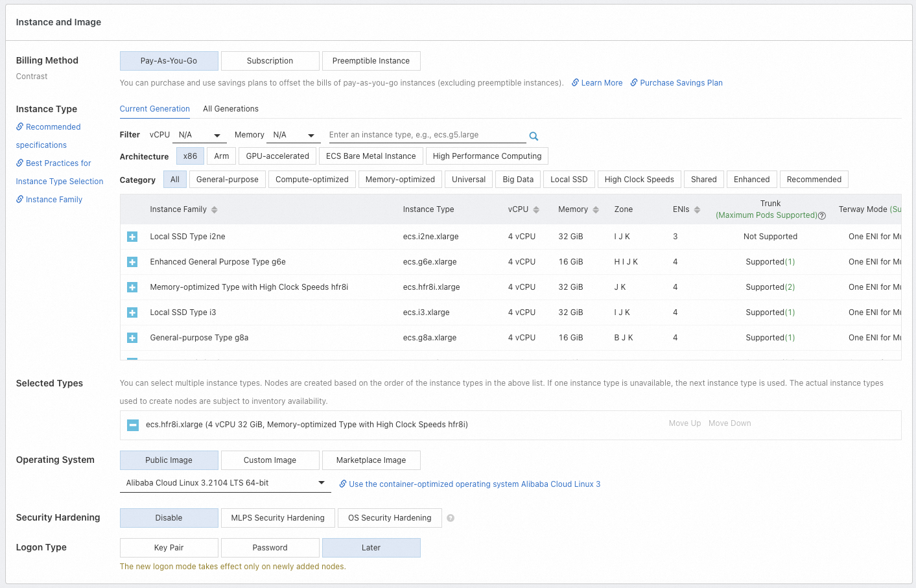The width and height of the screenshot is (916, 588).
Task: Expand the Local SSD Type i2ne row plus icon
Action: pos(132,237)
